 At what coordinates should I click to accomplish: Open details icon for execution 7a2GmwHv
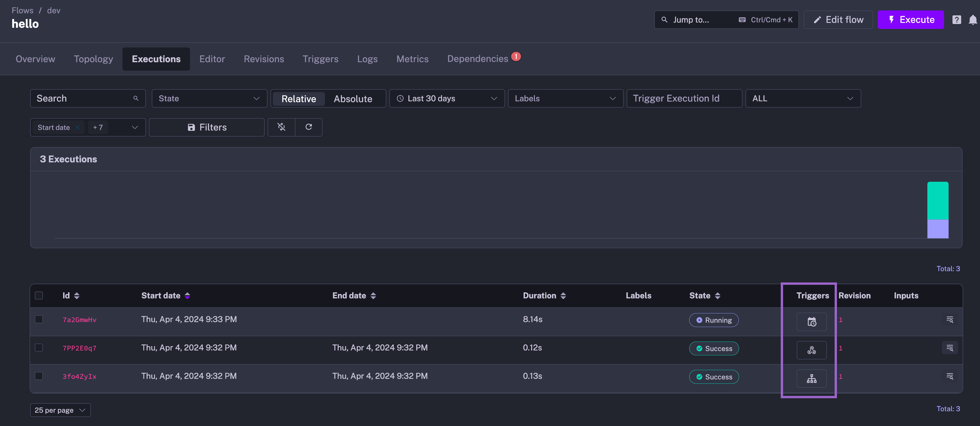pyautogui.click(x=950, y=319)
